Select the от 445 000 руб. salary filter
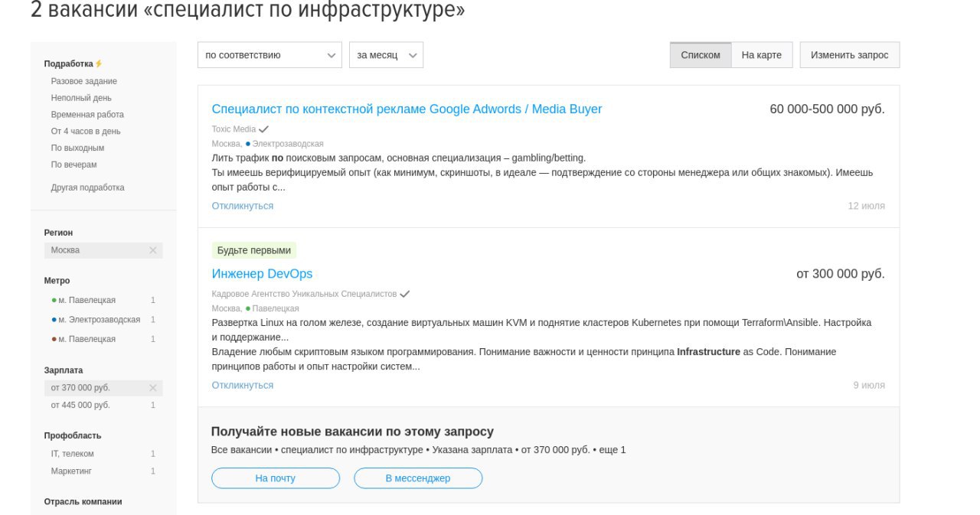980x515 pixels. (80, 405)
